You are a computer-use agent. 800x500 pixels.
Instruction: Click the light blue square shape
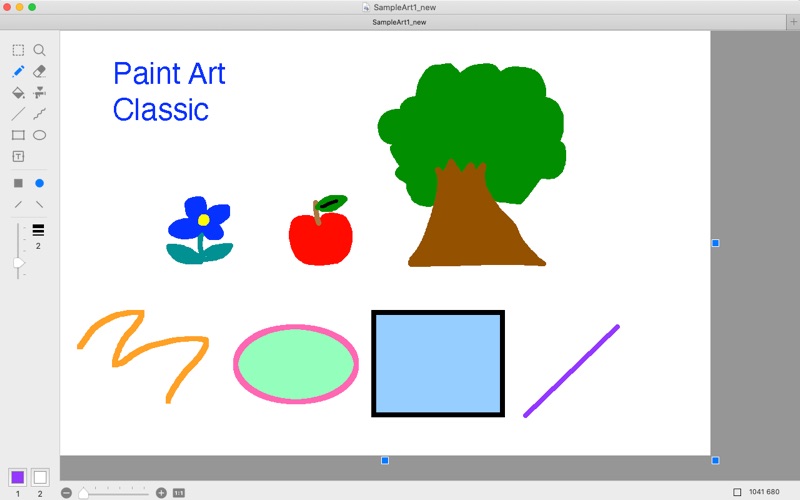pos(438,363)
